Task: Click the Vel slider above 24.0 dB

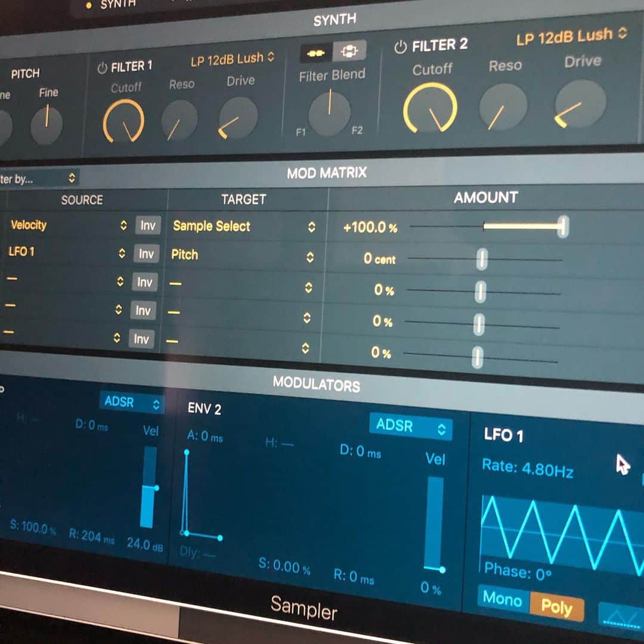Action: pos(148,488)
